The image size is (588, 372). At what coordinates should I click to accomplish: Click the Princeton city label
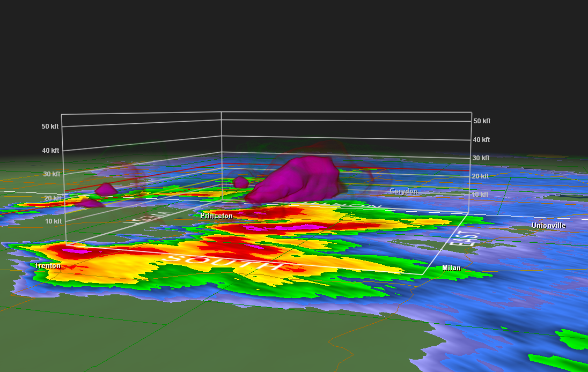216,216
